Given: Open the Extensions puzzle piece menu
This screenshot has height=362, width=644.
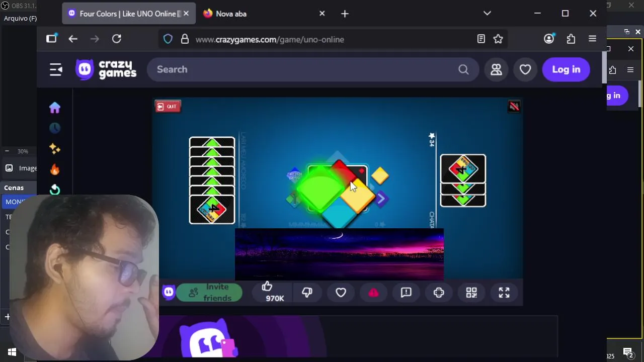Looking at the screenshot, I should [x=571, y=39].
